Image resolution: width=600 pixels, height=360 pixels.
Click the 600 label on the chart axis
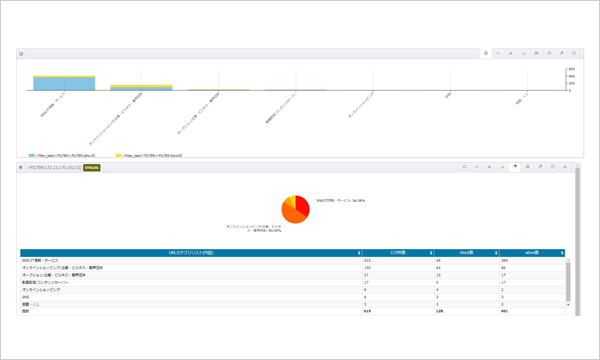(572, 69)
